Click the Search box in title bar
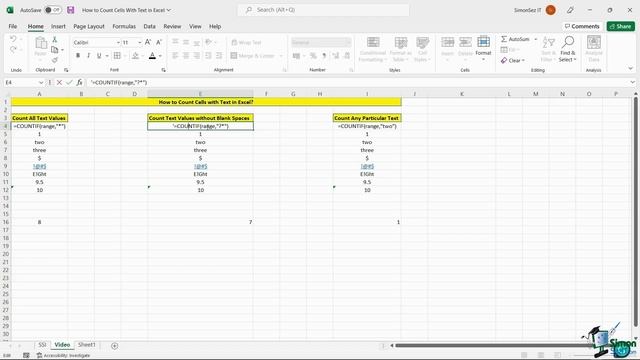Screen dimensions: 640x360 tap(323, 10)
